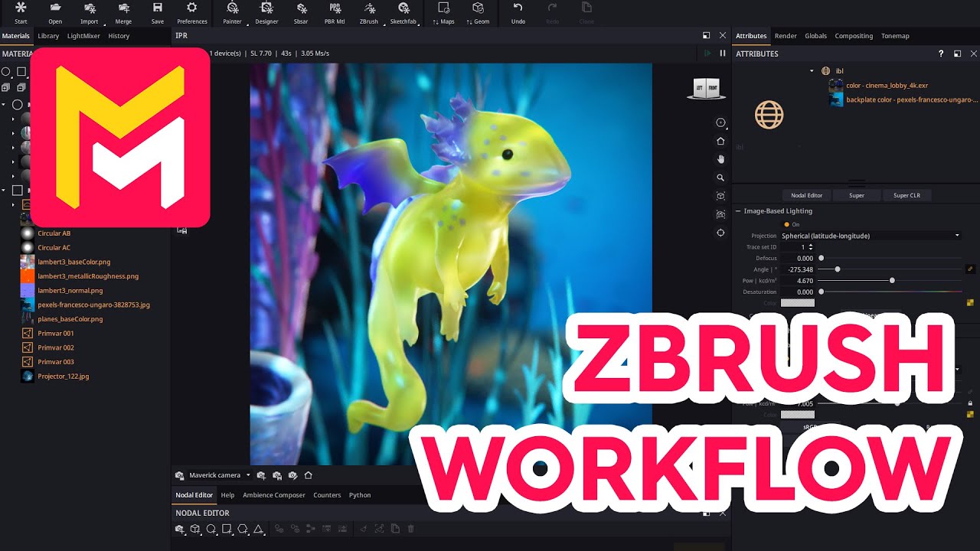Click the Angle slider

coord(890,269)
